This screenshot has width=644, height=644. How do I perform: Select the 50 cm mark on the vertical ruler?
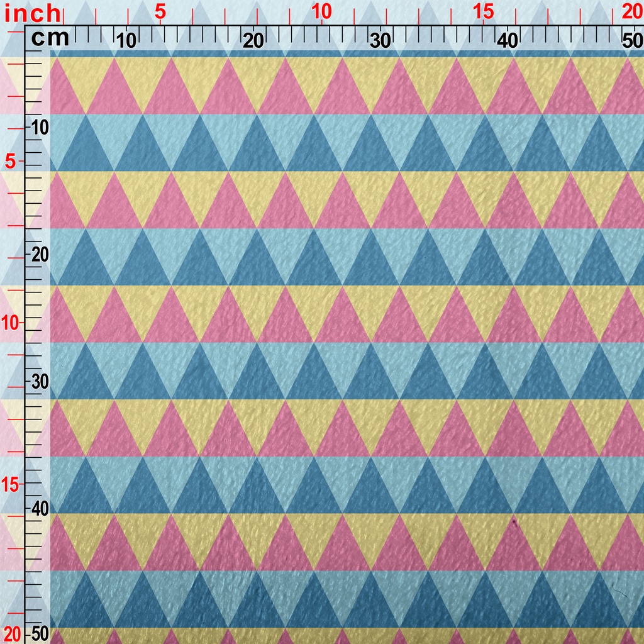(40, 633)
